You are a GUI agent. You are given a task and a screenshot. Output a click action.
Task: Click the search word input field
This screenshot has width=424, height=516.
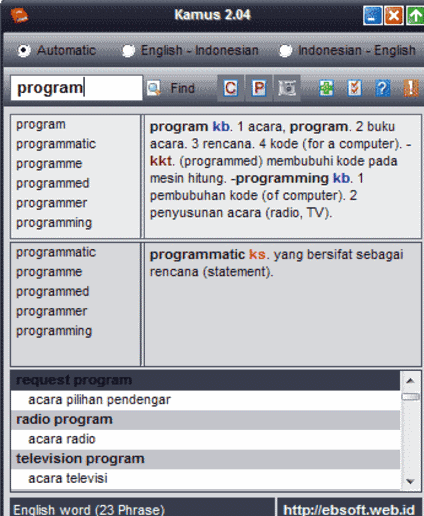[76, 88]
